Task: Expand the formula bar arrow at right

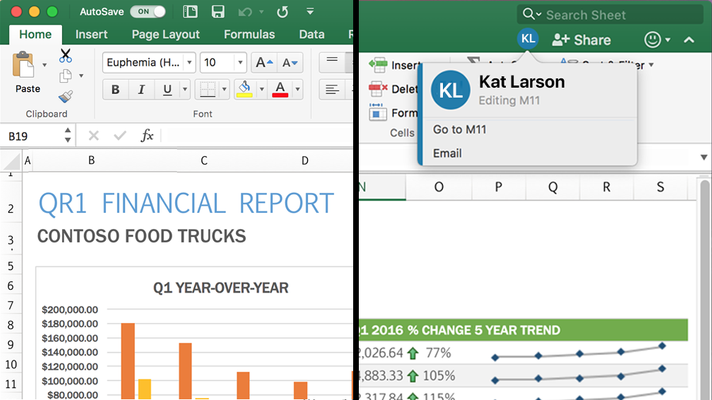Action: [x=703, y=158]
